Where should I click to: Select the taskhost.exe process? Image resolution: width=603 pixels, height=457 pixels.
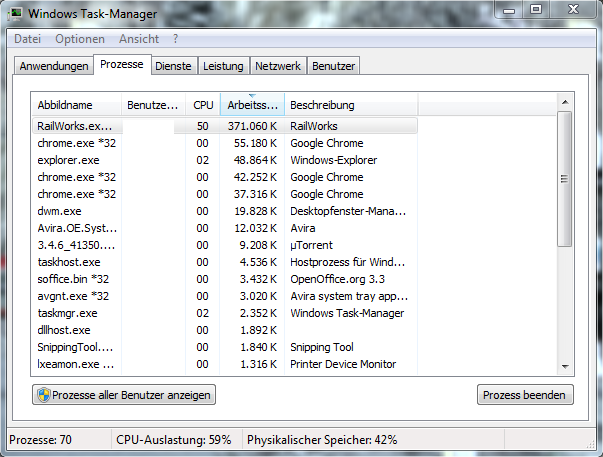(225, 262)
